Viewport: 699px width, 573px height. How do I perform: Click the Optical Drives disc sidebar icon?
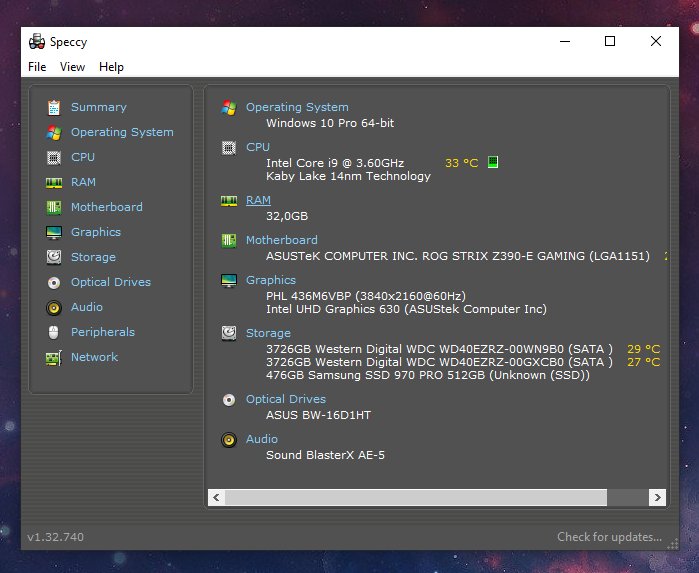click(54, 282)
